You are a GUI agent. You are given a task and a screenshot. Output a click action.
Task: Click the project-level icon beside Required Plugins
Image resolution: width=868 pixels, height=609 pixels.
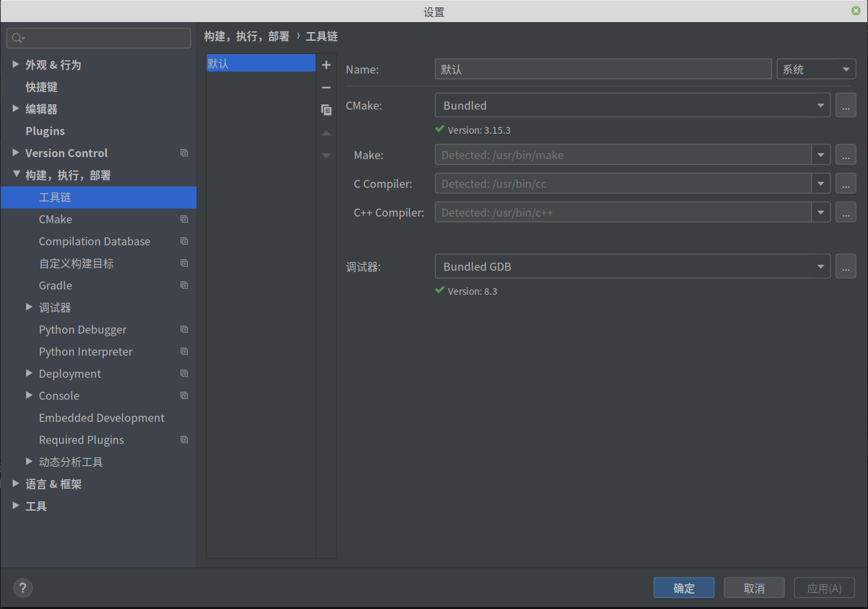(184, 440)
